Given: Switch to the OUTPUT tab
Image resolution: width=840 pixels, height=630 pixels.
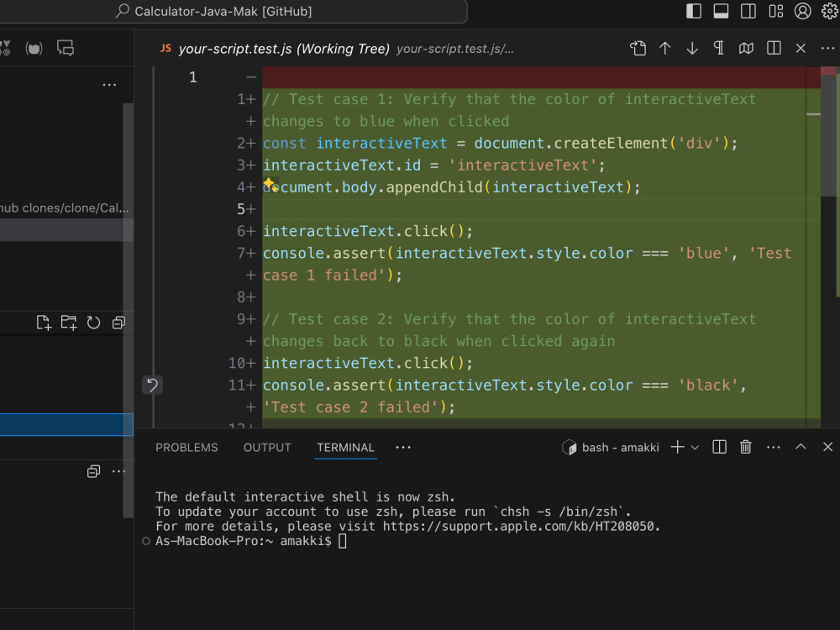Looking at the screenshot, I should (267, 448).
